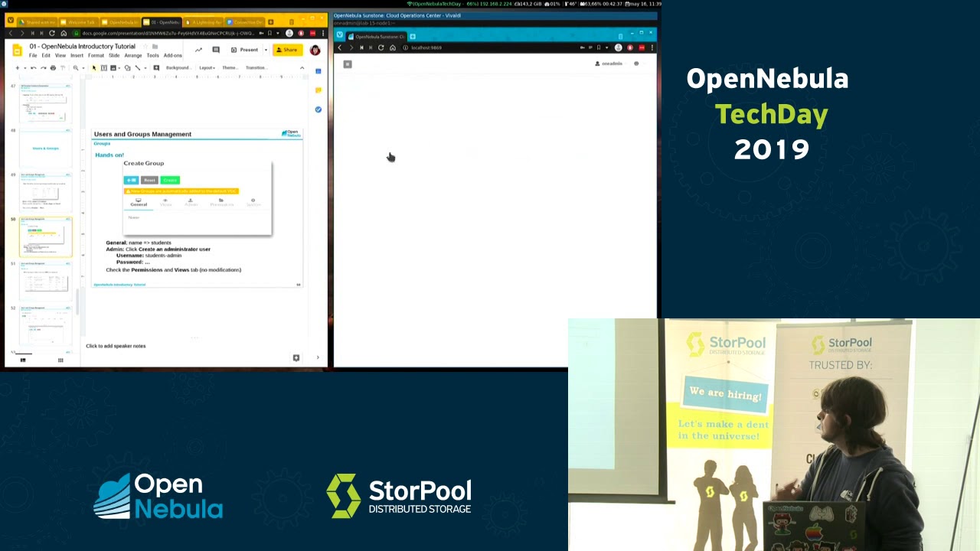Image resolution: width=980 pixels, height=551 pixels.
Task: Open the Theme panel button
Action: click(x=230, y=68)
